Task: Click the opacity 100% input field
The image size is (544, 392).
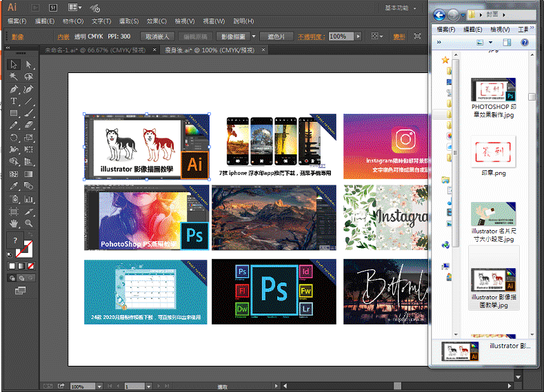Action: [x=341, y=37]
